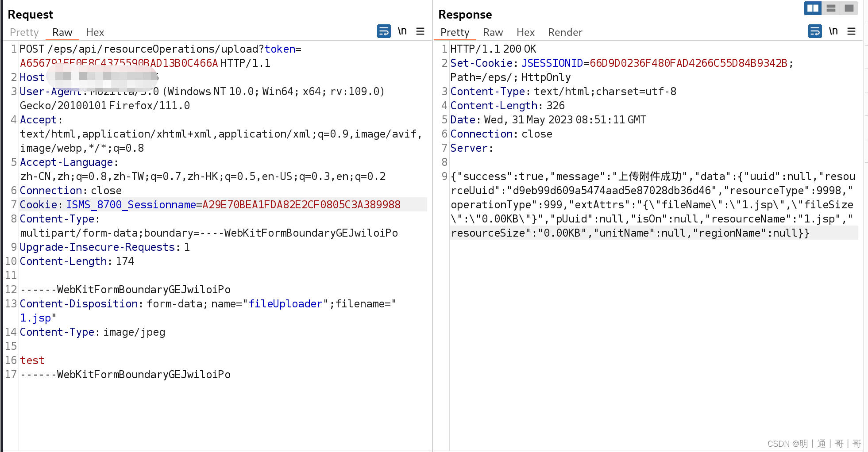This screenshot has width=868, height=452.
Task: Click the resourceSize line in response body
Action: tap(630, 233)
